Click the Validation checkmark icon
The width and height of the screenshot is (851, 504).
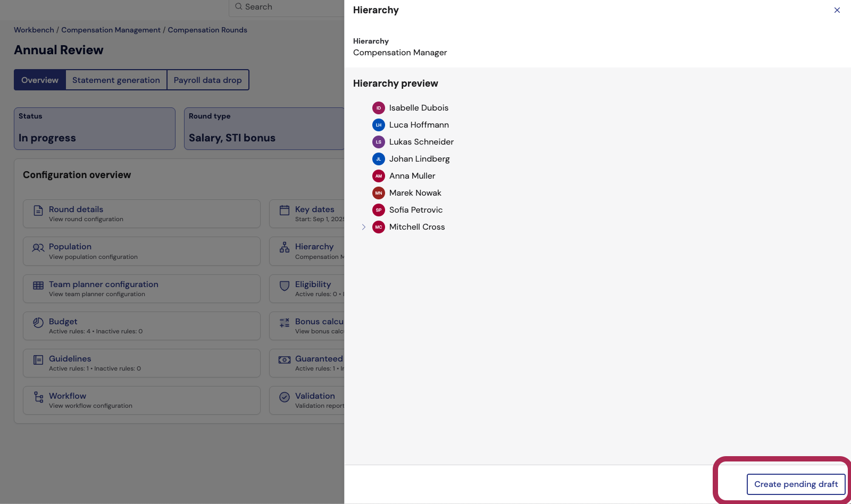click(285, 397)
